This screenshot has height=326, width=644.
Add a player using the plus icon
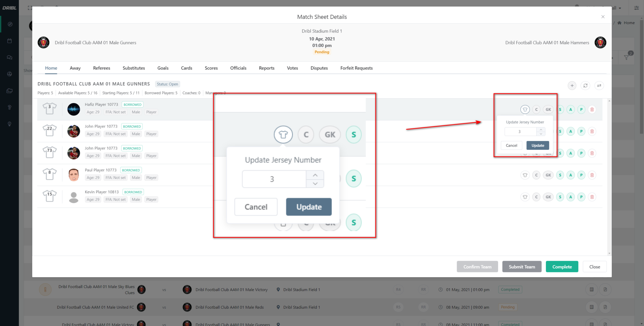coord(572,85)
